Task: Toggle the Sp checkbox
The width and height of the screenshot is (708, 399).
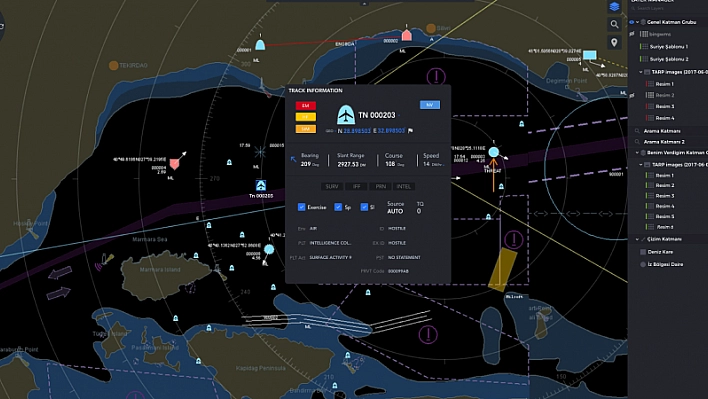Action: (x=338, y=207)
